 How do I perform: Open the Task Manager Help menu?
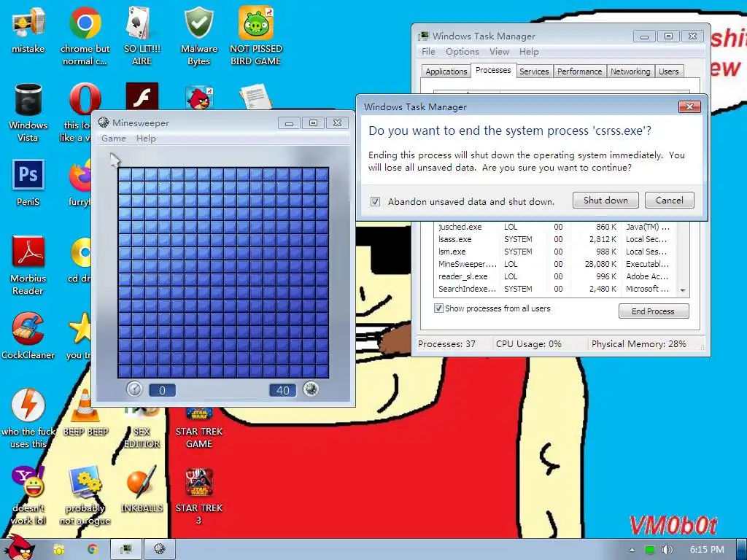529,52
